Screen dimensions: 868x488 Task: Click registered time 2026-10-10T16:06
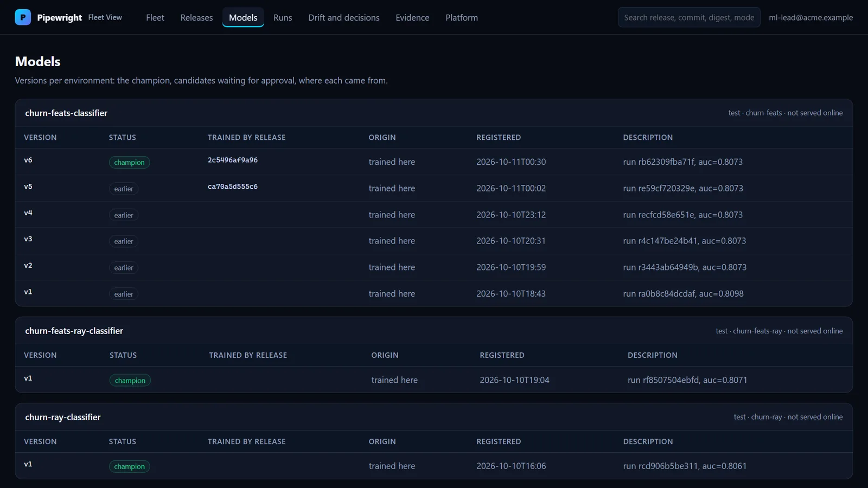511,466
